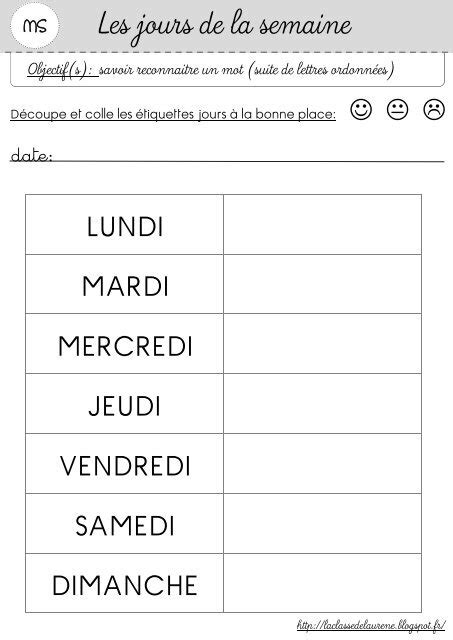Click the title Les jours de la semaine

[224, 26]
